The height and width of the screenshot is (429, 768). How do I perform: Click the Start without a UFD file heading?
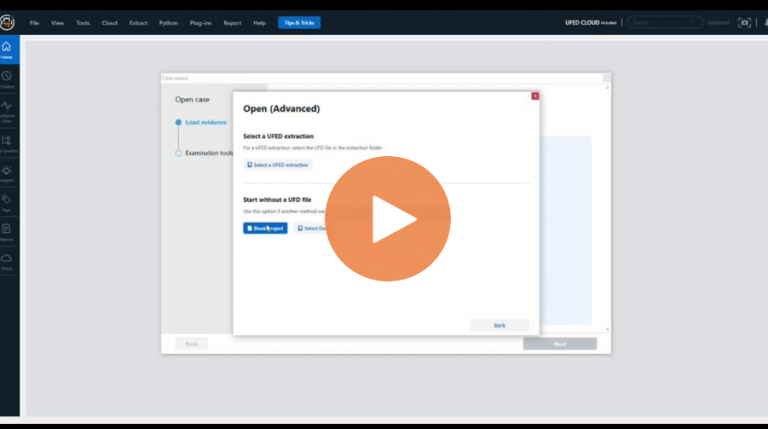click(x=277, y=200)
